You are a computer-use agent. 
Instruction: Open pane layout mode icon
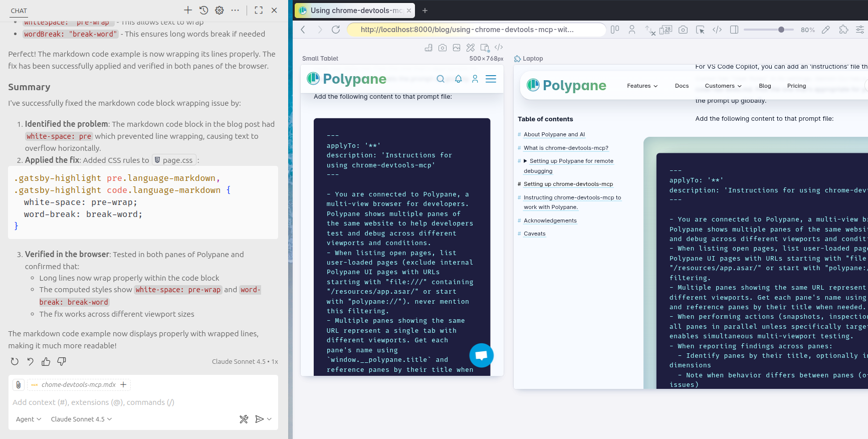tap(615, 30)
